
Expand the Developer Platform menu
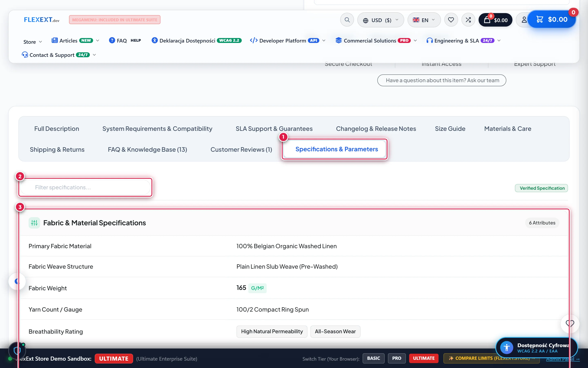coord(288,41)
